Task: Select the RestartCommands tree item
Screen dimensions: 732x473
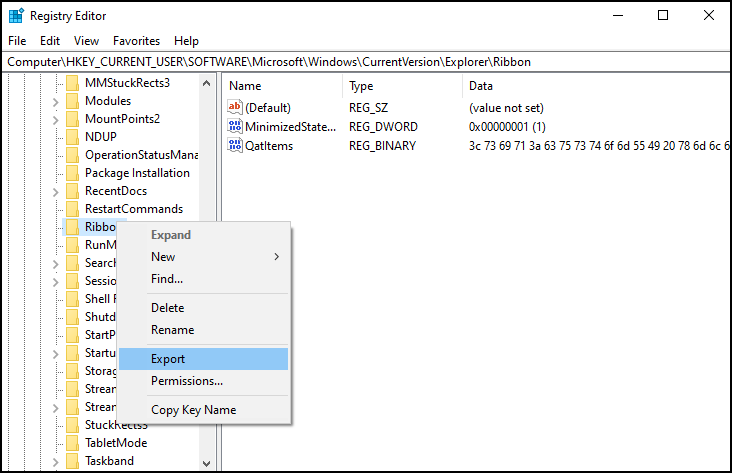Action: [x=134, y=209]
